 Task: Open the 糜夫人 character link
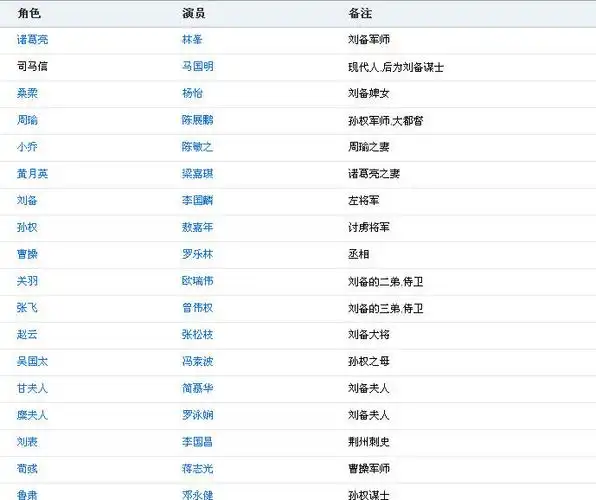32,415
